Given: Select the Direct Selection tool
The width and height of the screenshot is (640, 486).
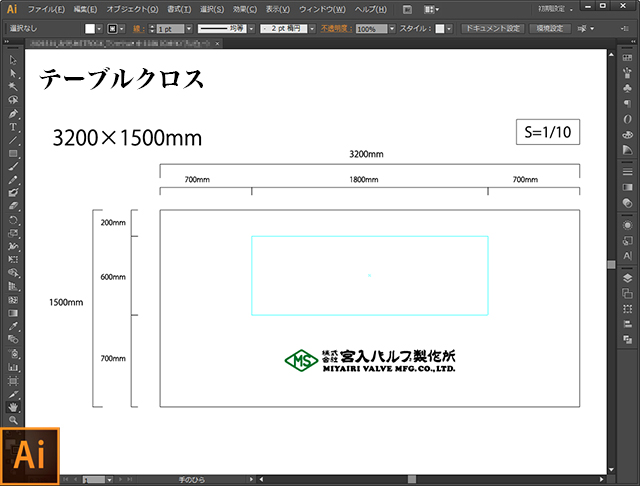Looking at the screenshot, I should click(x=13, y=73).
